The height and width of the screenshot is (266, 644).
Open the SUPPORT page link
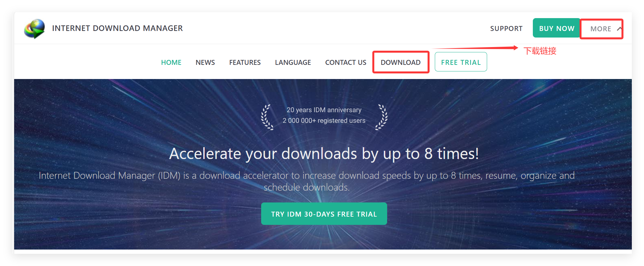click(x=506, y=29)
